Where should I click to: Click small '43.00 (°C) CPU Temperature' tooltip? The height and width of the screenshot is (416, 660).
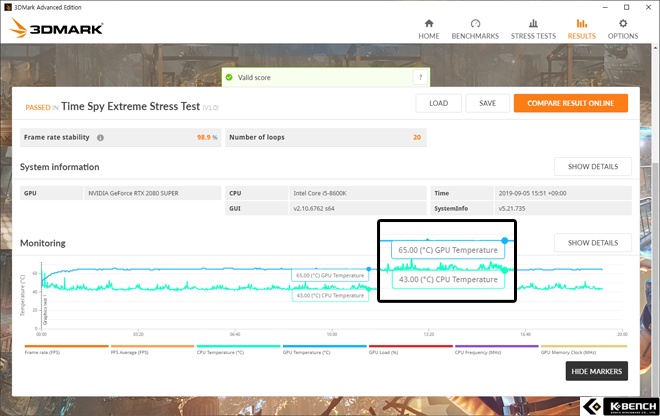[330, 296]
